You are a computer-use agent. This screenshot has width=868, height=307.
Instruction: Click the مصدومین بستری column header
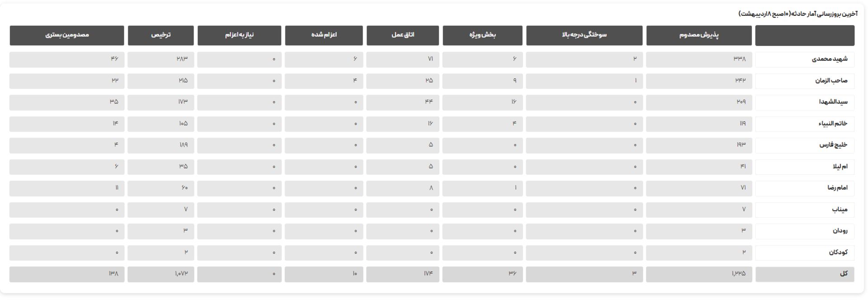point(67,35)
